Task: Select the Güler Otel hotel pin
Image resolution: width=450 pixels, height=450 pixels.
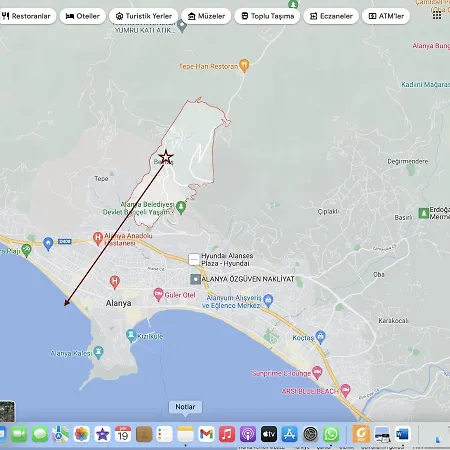Action: (158, 294)
